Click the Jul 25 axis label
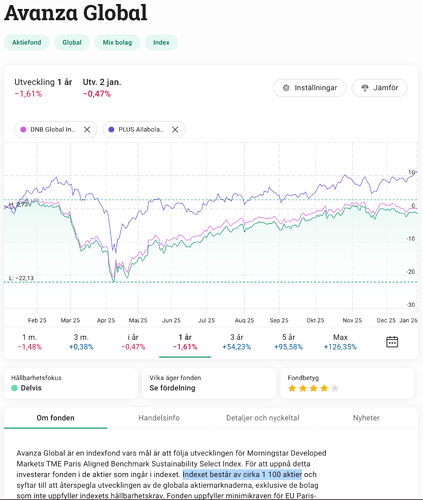 click(x=207, y=320)
